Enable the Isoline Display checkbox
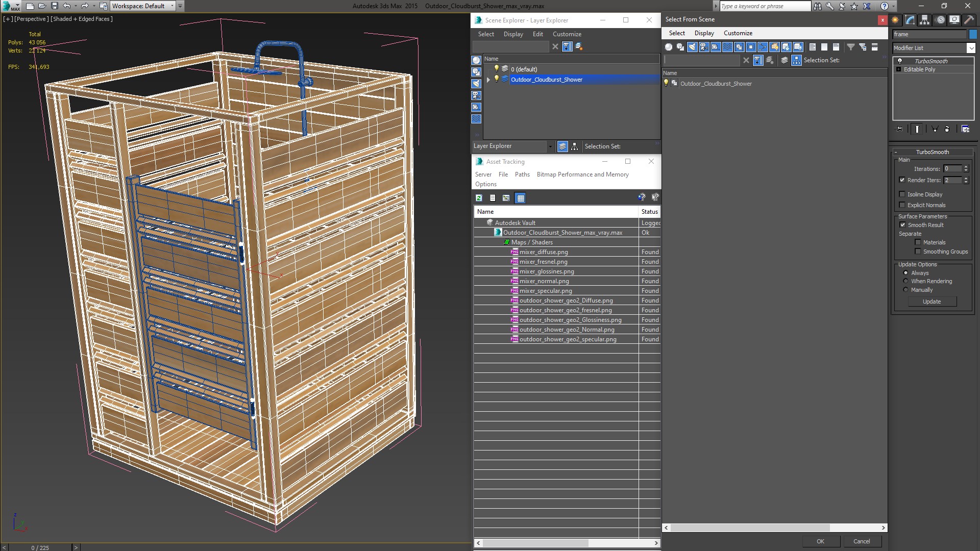Image resolution: width=980 pixels, height=551 pixels. 902,194
